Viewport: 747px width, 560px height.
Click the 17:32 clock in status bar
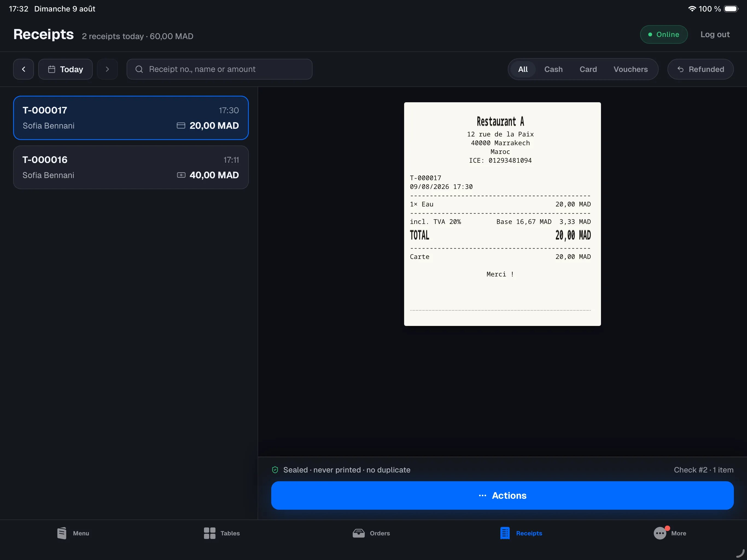point(19,9)
